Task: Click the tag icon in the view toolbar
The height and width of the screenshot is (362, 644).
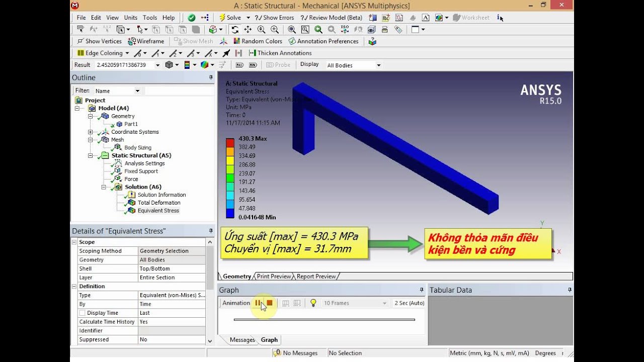Action: (398, 30)
